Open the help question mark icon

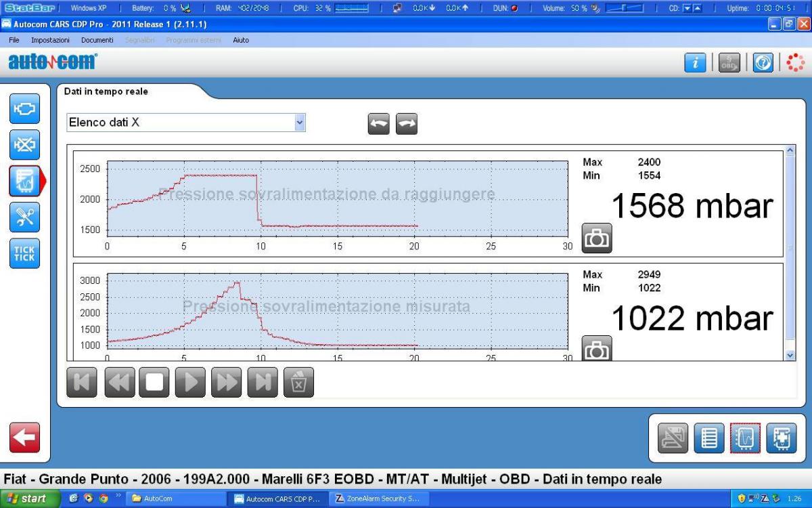click(763, 63)
